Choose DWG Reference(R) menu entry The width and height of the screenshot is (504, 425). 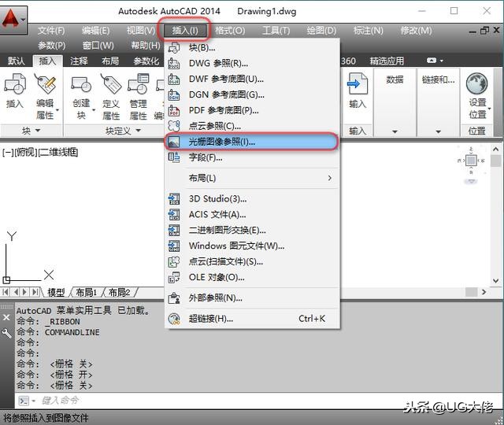coord(252,63)
